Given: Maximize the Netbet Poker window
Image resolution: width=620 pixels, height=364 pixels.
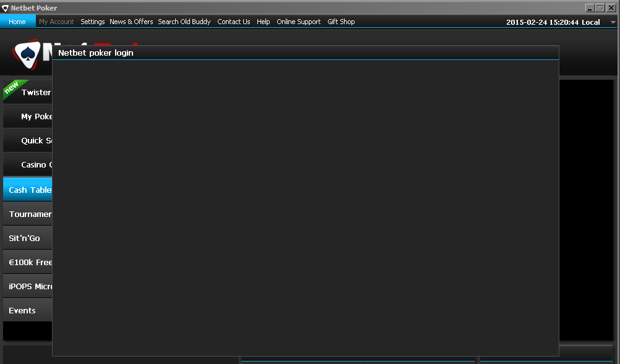Looking at the screenshot, I should pos(600,8).
